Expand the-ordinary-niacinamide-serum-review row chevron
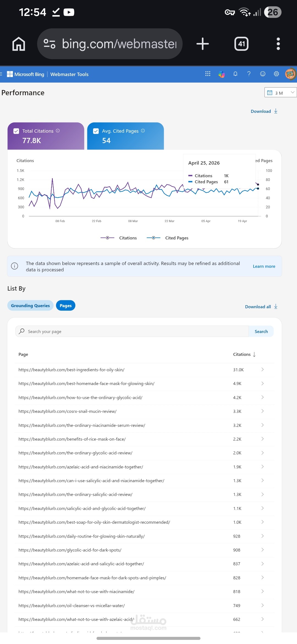This screenshot has height=644, width=297. tap(263, 425)
